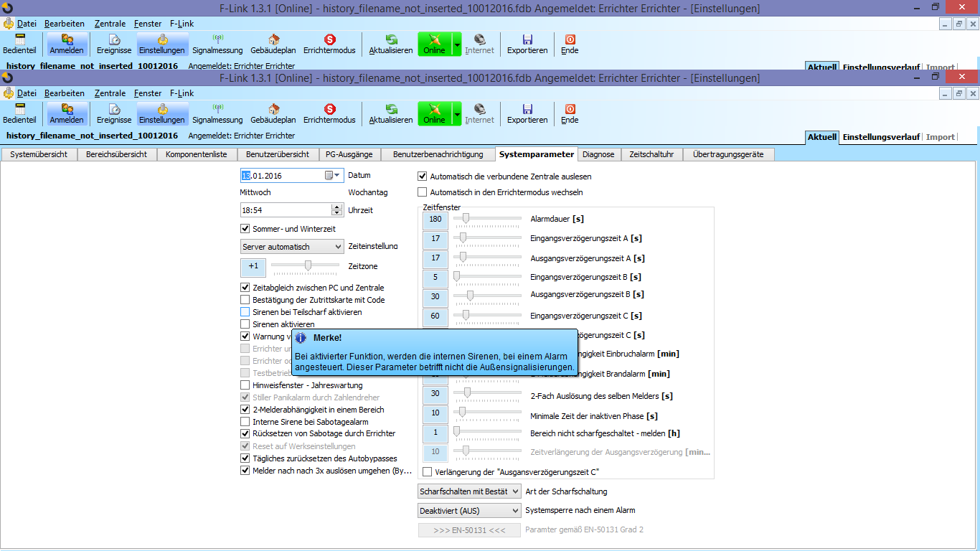Open Bedienteil in the lower toolbar
Viewport: 980px width, 551px height.
(19, 113)
